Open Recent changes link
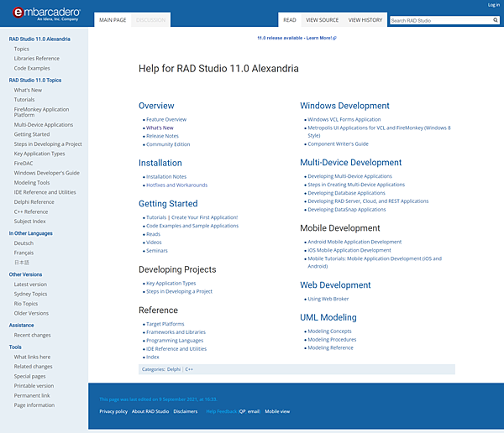 pos(33,335)
